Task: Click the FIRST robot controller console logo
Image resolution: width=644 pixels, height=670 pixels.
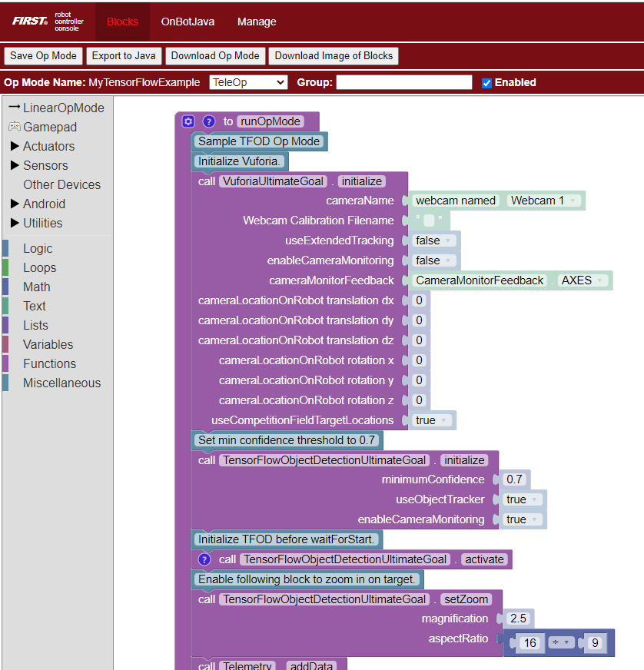Action: (x=46, y=22)
